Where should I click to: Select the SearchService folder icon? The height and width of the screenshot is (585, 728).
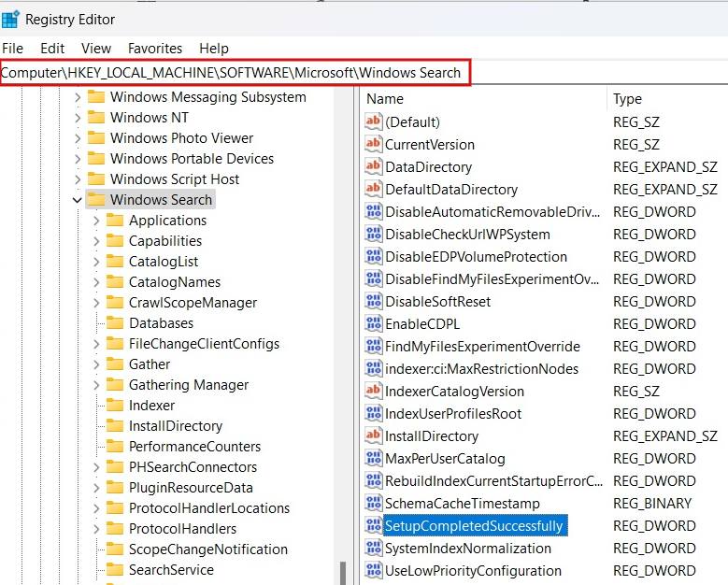115,569
